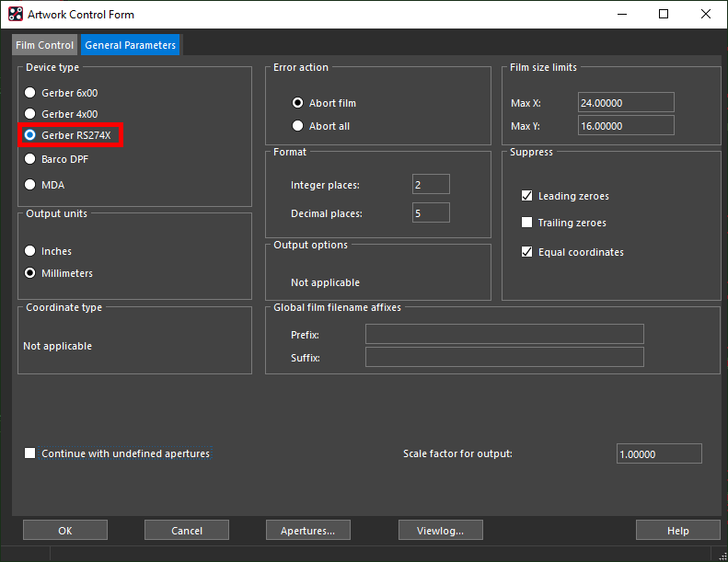Viewport: 728px width, 562px height.
Task: Set output units to Millimeters
Action: click(30, 273)
